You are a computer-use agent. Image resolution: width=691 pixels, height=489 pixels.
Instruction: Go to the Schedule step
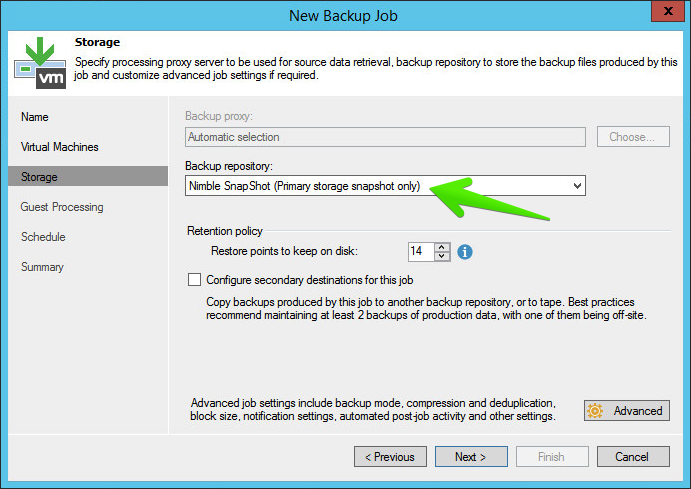43,237
